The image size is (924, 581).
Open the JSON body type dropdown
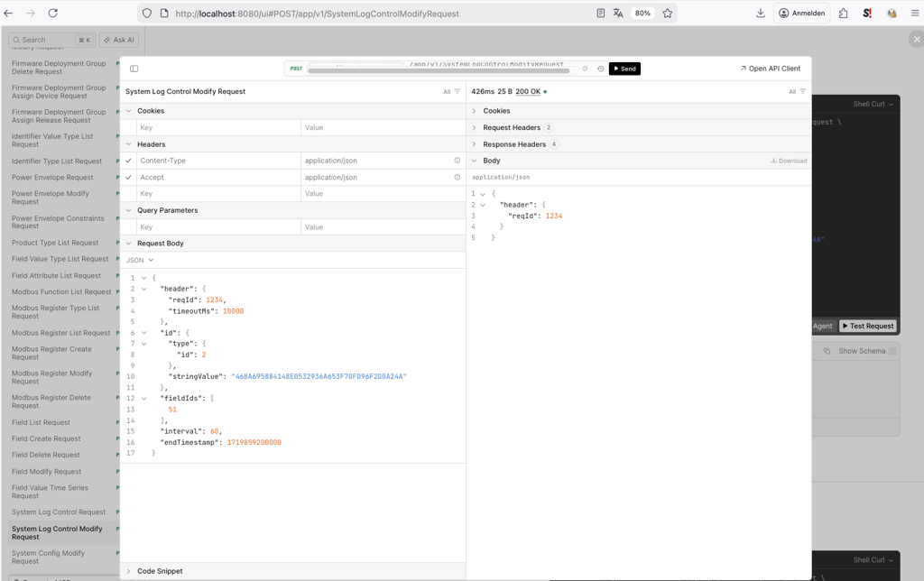(140, 260)
